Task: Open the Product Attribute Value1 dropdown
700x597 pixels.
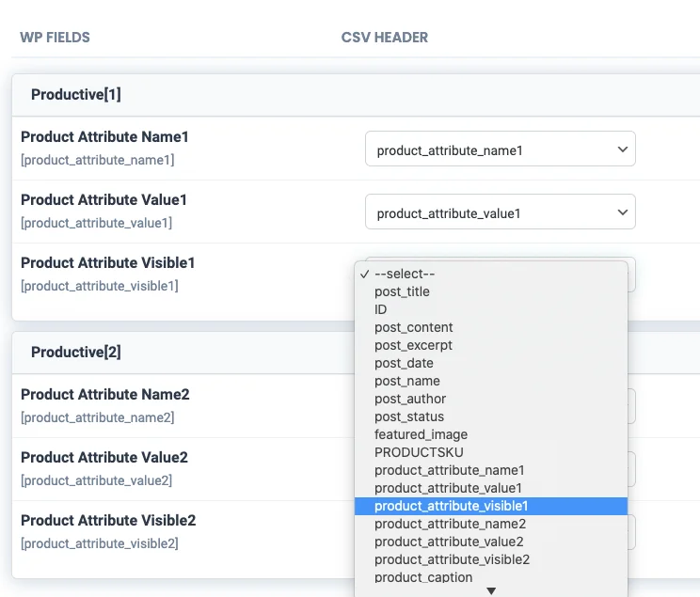Action: [x=500, y=212]
